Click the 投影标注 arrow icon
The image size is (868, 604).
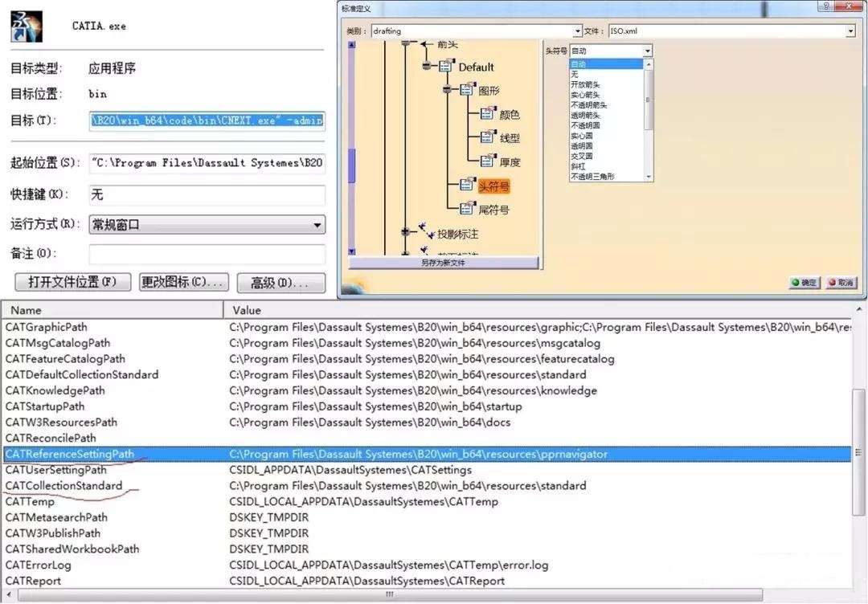[x=426, y=233]
